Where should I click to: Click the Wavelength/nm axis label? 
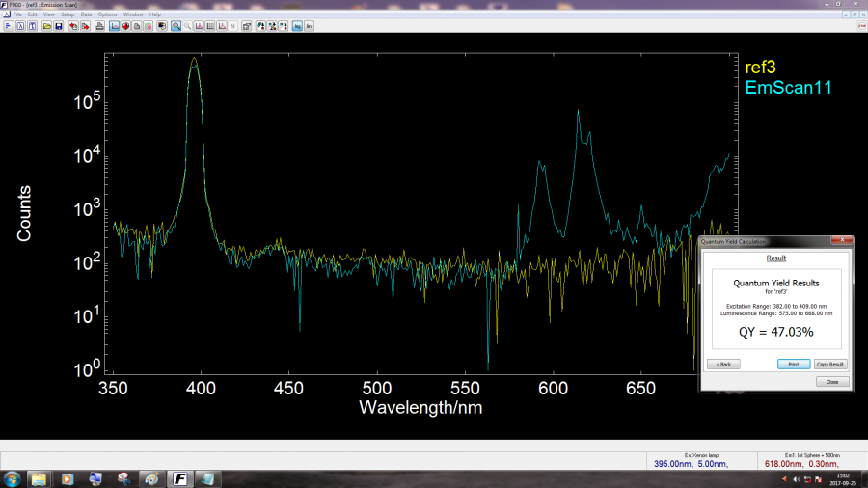click(420, 408)
